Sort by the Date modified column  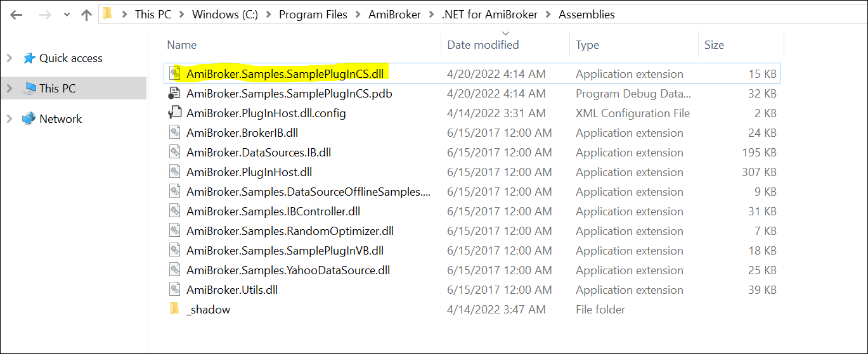point(483,45)
